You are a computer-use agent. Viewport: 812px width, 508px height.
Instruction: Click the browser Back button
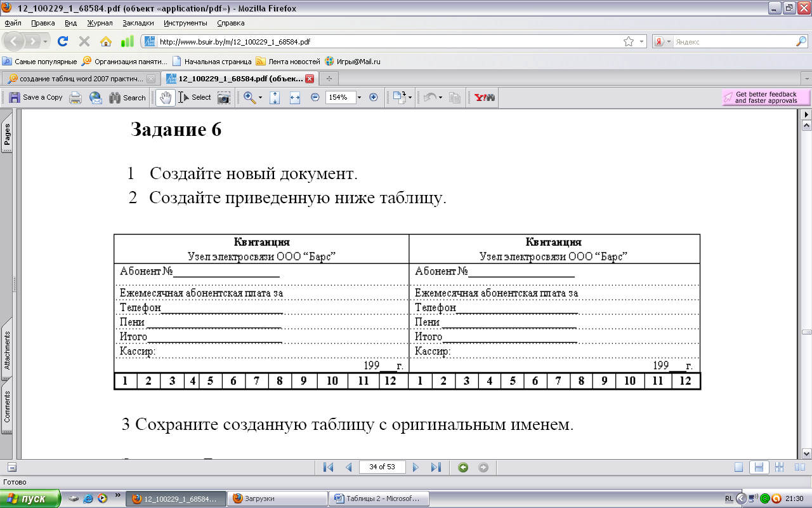[x=15, y=41]
